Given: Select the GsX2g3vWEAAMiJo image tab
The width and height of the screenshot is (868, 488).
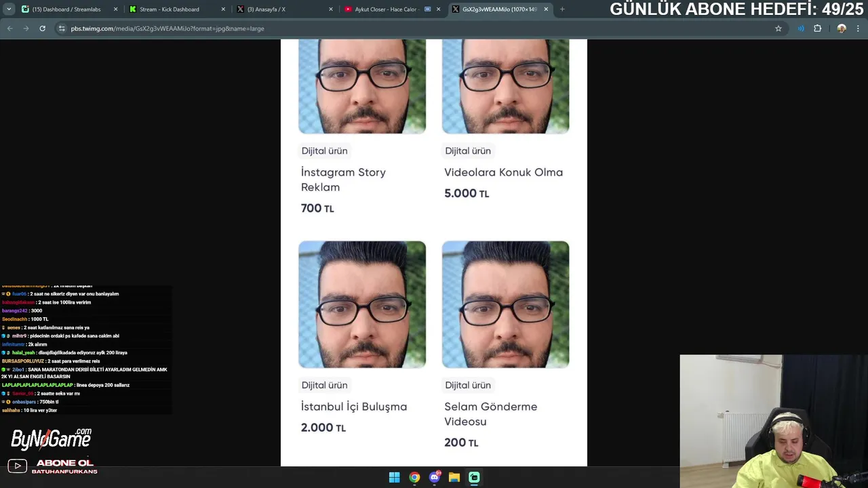Looking at the screenshot, I should (500, 9).
